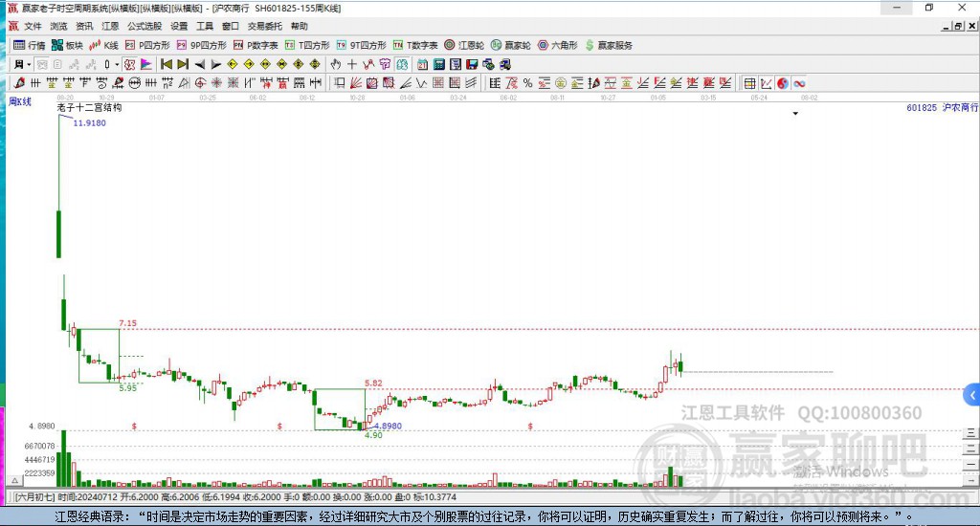Jump to last bar with skip-to-end icon
980x526 pixels.
(183, 64)
